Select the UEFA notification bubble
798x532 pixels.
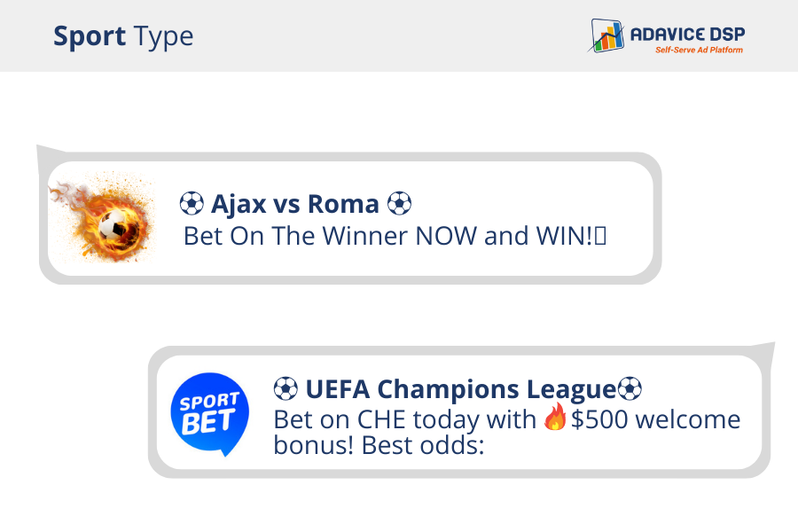[x=459, y=411]
